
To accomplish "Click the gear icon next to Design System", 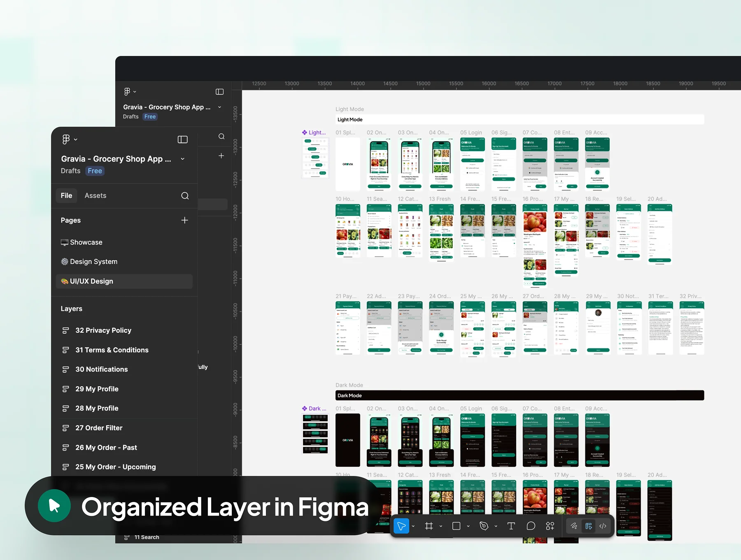I will tap(65, 261).
